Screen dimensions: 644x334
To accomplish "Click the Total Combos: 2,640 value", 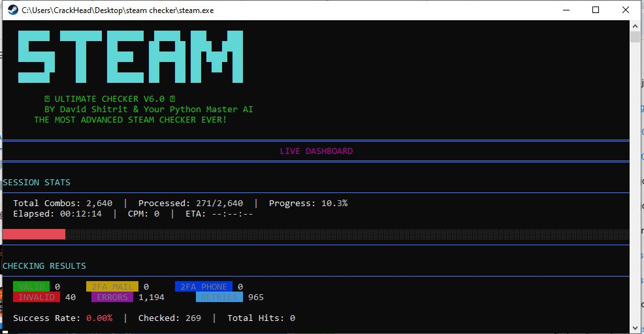I will (x=63, y=203).
